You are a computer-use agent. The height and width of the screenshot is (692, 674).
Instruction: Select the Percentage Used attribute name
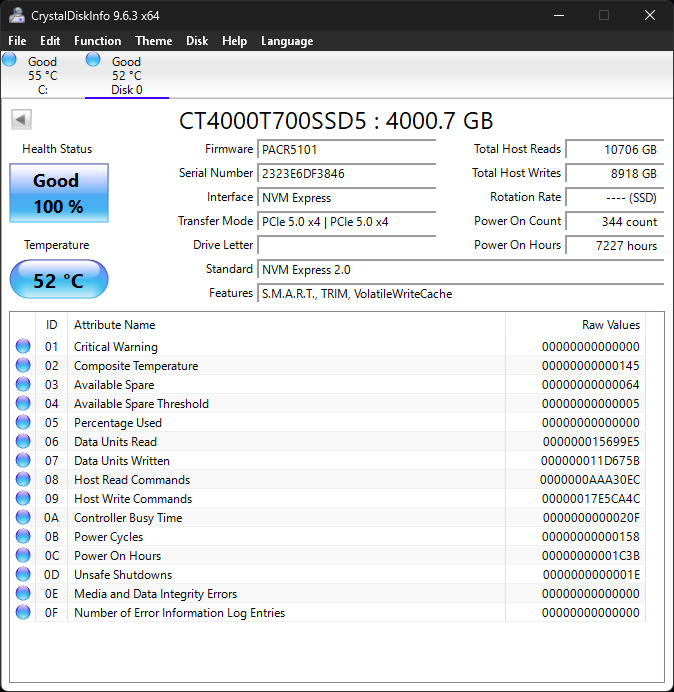[x=118, y=423]
